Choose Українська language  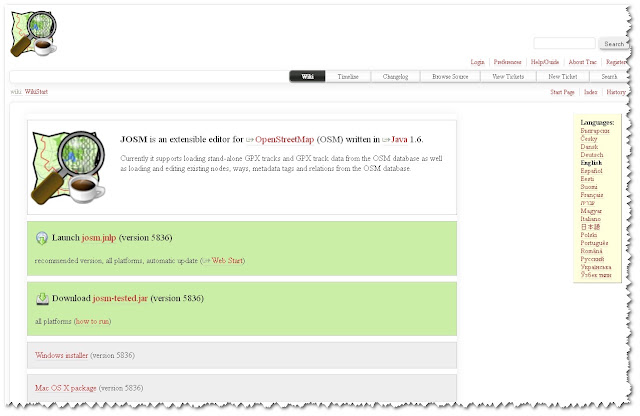point(596,267)
